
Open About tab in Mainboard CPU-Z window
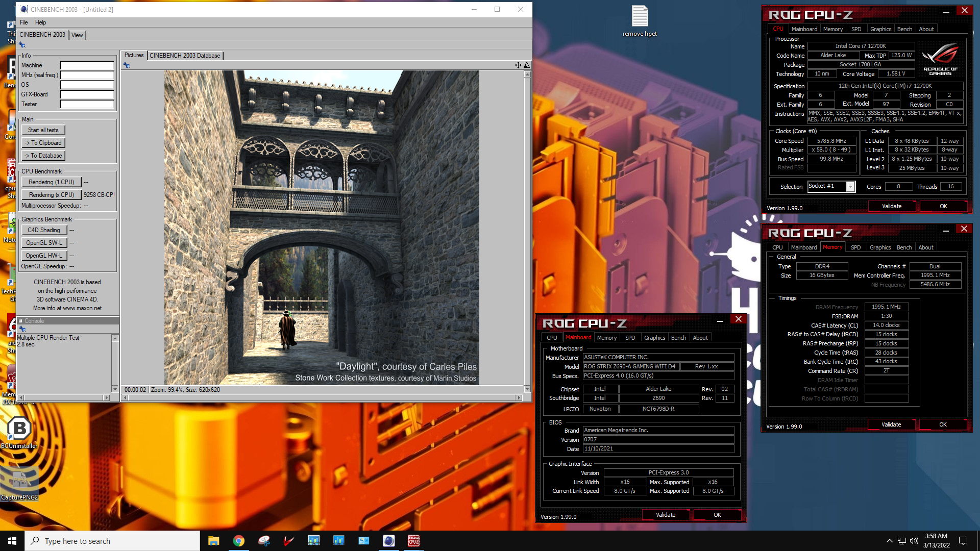coord(700,338)
